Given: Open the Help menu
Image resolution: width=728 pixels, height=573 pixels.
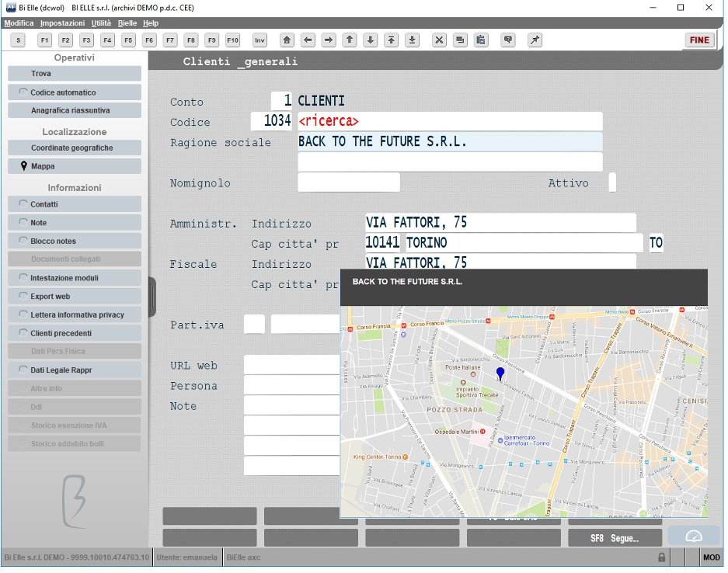Looking at the screenshot, I should tap(151, 23).
